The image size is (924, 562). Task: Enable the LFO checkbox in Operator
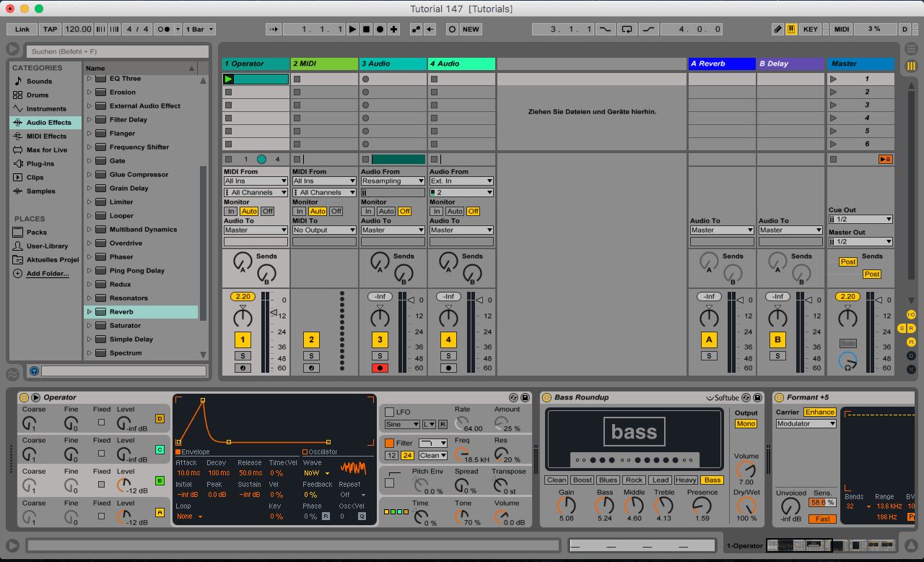(x=390, y=412)
